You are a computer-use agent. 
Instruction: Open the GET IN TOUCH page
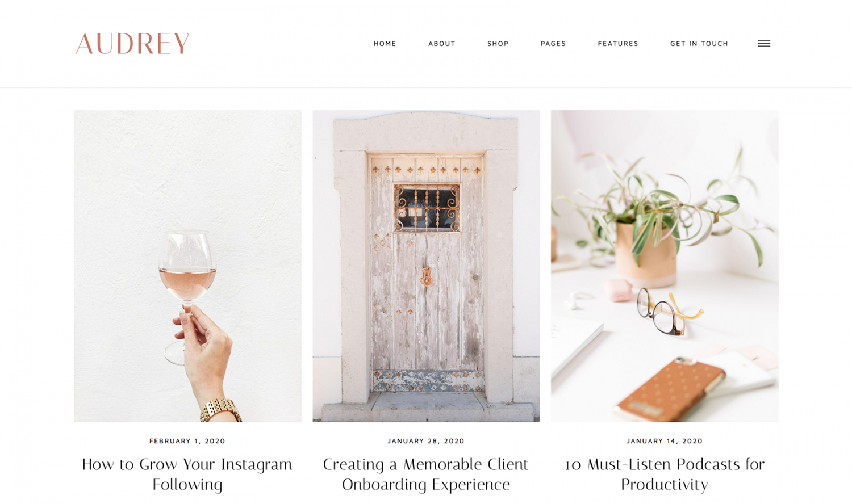pos(699,44)
